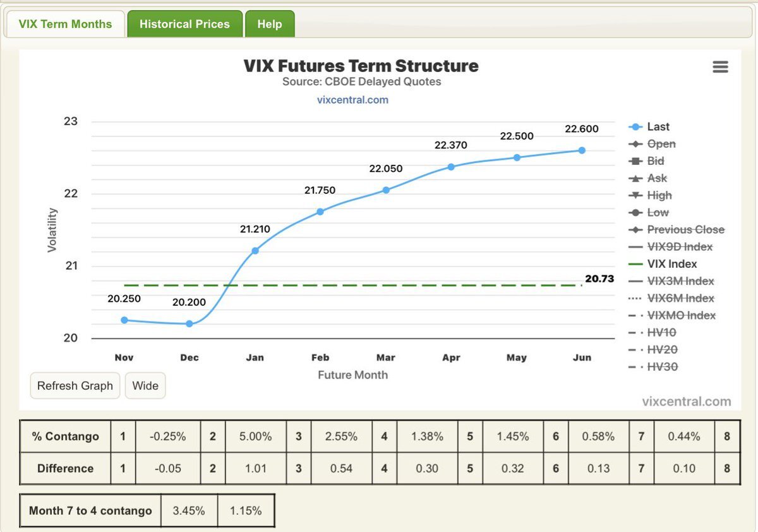
Task: Open the chart hamburger context menu
Action: [720, 67]
